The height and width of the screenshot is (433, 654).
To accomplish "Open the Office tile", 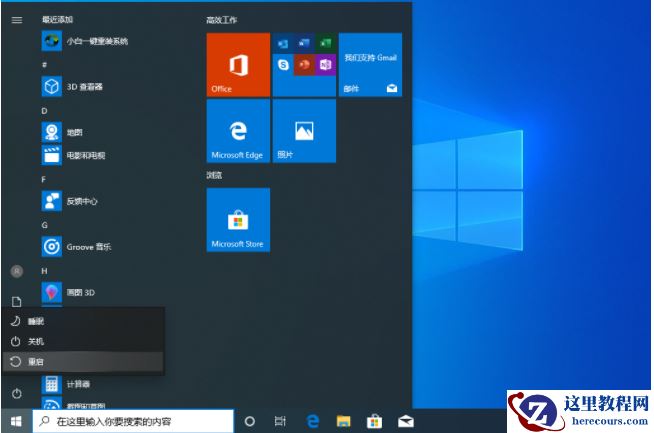I will 238,65.
